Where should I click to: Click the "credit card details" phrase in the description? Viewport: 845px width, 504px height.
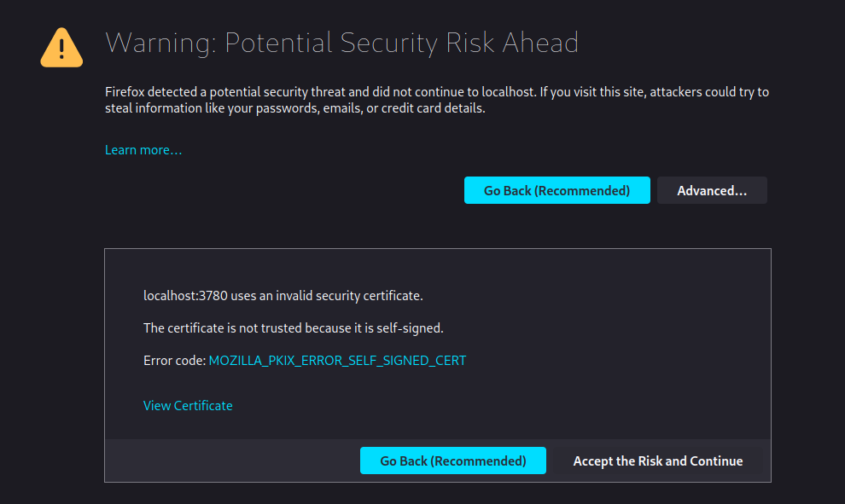[433, 108]
